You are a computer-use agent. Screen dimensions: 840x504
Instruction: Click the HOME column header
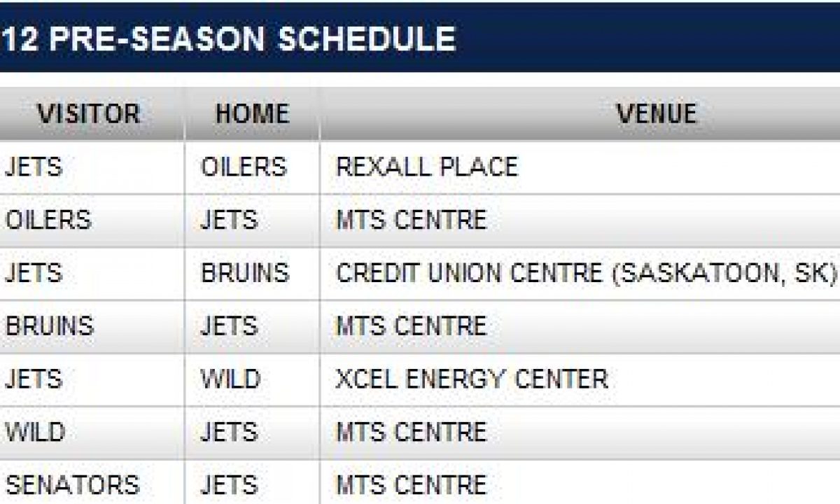point(252,113)
